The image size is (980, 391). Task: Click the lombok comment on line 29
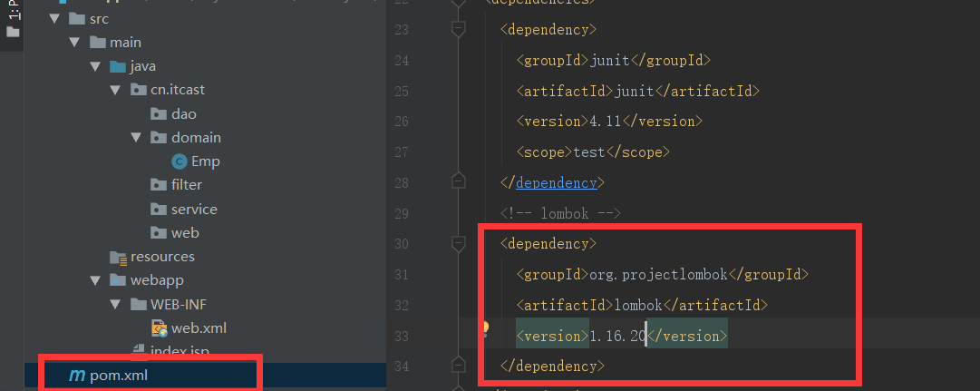[x=560, y=213]
